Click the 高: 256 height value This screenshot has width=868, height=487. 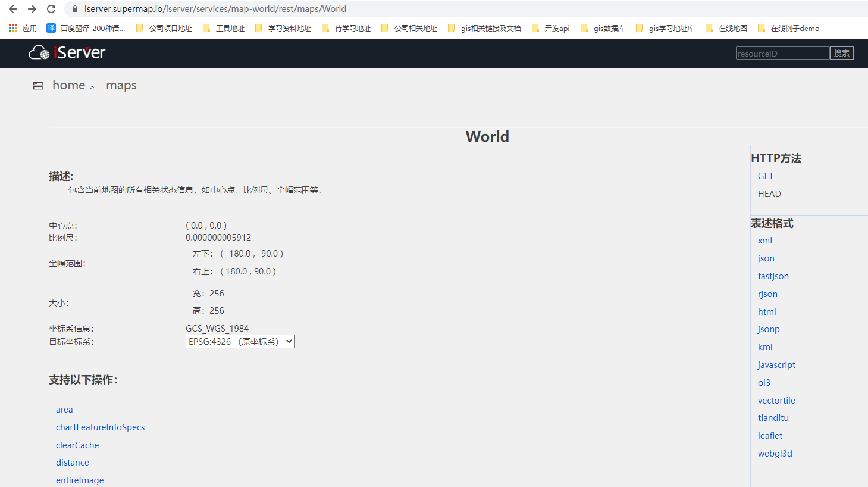pyautogui.click(x=208, y=311)
